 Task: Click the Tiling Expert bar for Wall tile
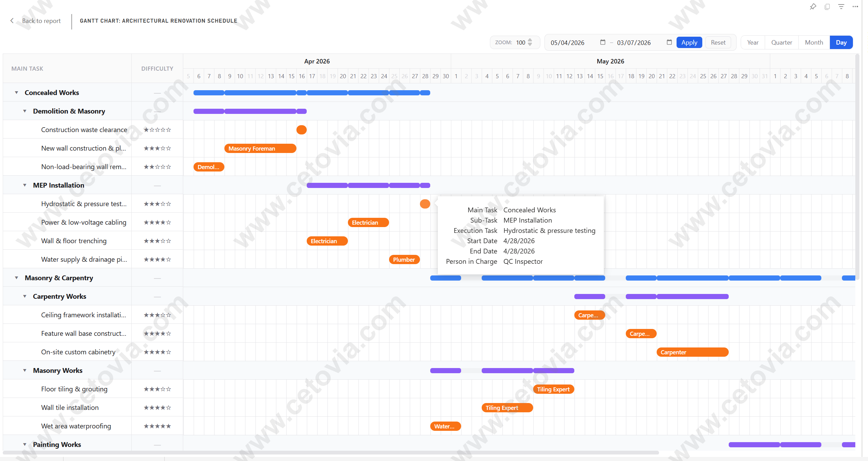coord(507,408)
